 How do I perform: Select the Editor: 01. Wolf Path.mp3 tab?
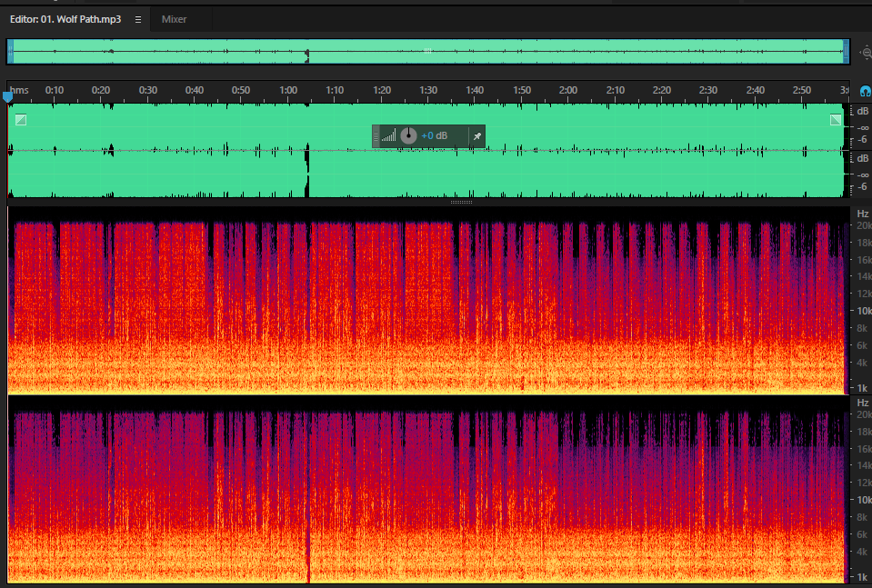click(x=65, y=19)
